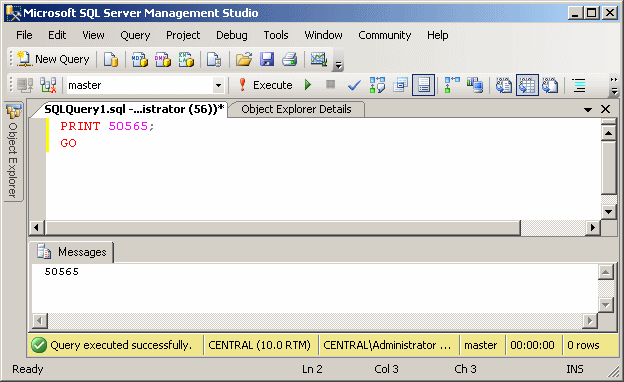624x382 pixels.
Task: Open the Edit menu
Action: pyautogui.click(x=57, y=35)
